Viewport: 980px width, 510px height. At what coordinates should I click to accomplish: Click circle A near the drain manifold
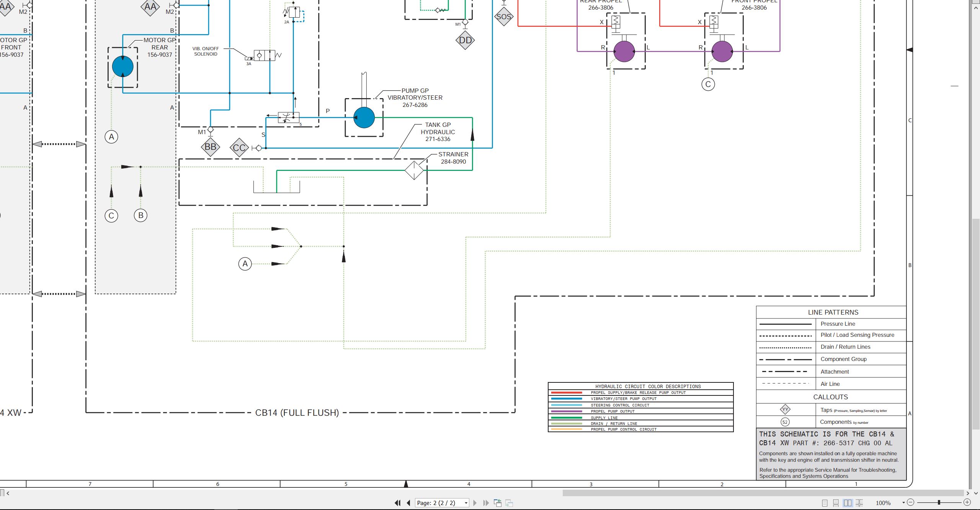click(245, 264)
